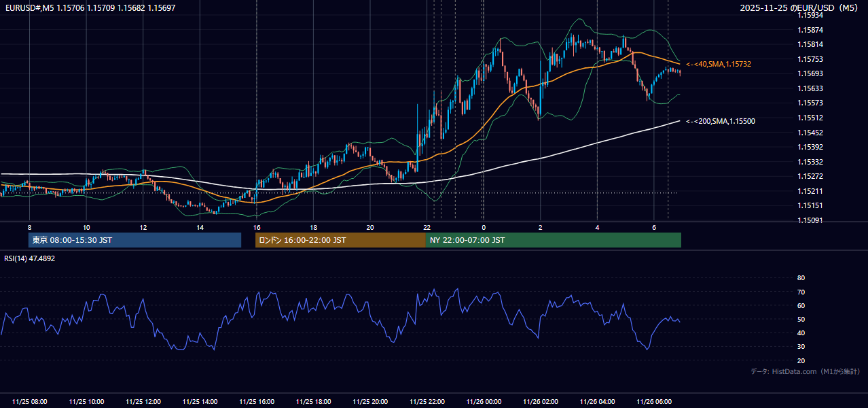
Task: Click the price axis value 1.15874
Action: pos(811,30)
